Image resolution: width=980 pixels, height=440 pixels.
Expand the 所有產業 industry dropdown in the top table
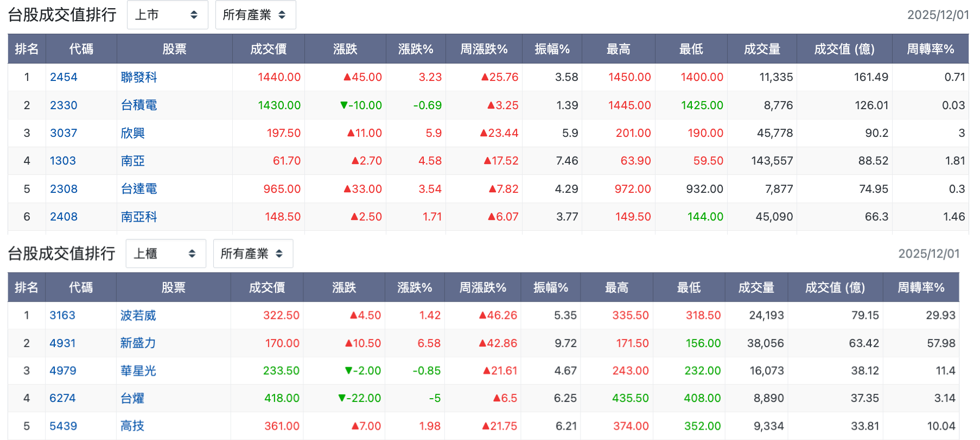coord(256,15)
